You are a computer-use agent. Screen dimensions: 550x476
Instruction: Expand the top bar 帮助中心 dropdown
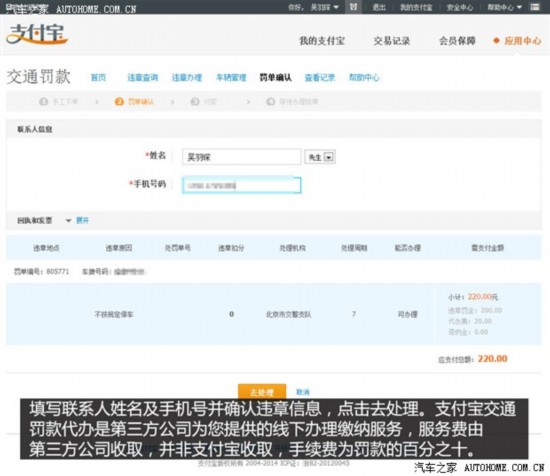click(x=504, y=7)
